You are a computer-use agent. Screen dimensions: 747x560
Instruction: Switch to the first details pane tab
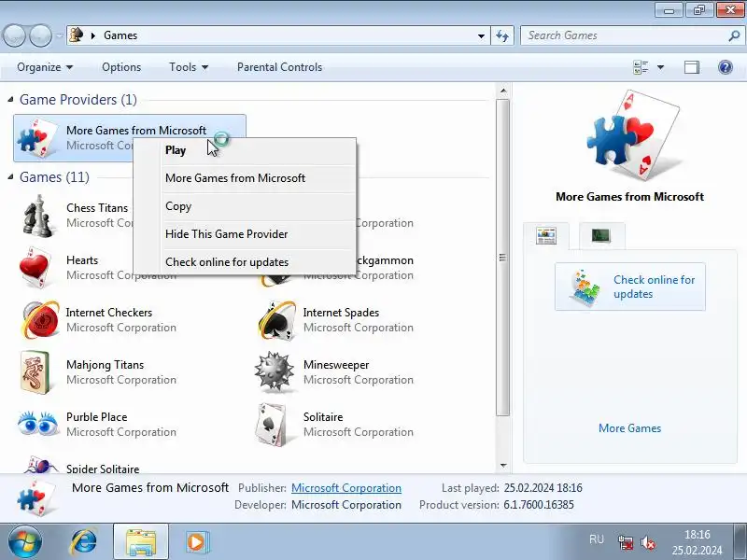click(x=546, y=236)
